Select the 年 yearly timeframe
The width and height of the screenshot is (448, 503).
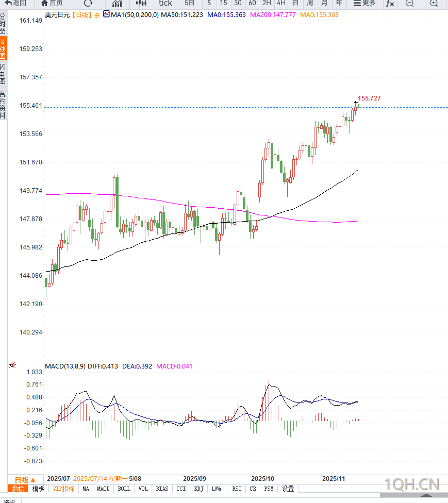pos(339,3)
